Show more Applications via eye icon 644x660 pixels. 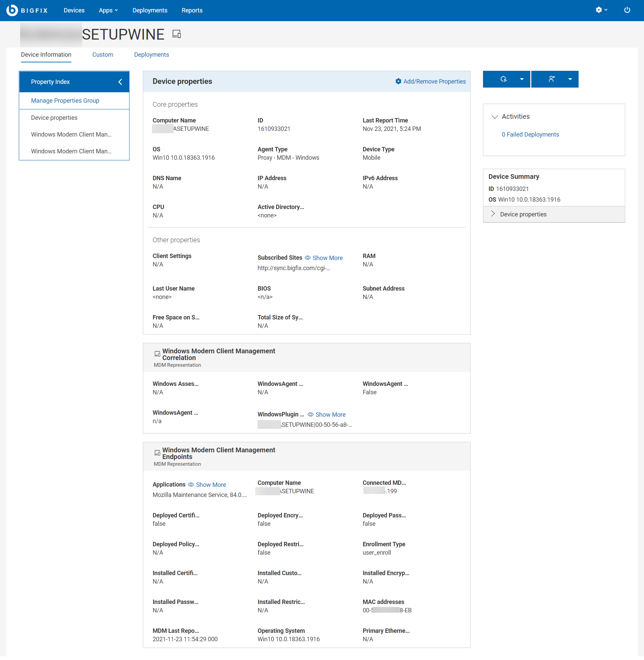pyautogui.click(x=191, y=485)
